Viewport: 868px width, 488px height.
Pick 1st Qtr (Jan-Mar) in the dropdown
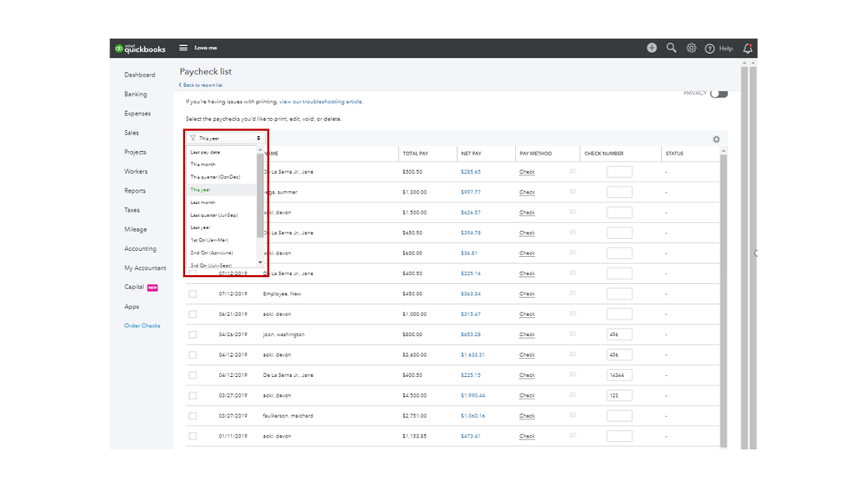click(x=209, y=240)
